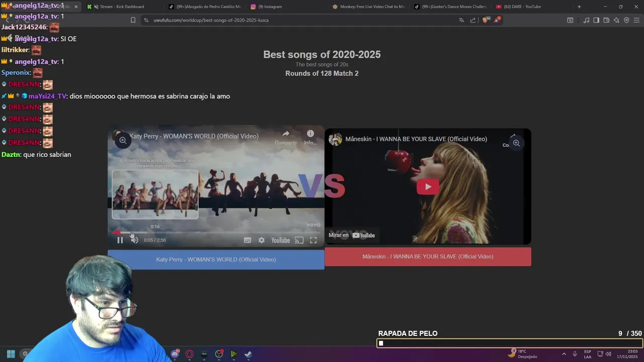
Task: Open volume control in system tray
Action: [x=608, y=354]
